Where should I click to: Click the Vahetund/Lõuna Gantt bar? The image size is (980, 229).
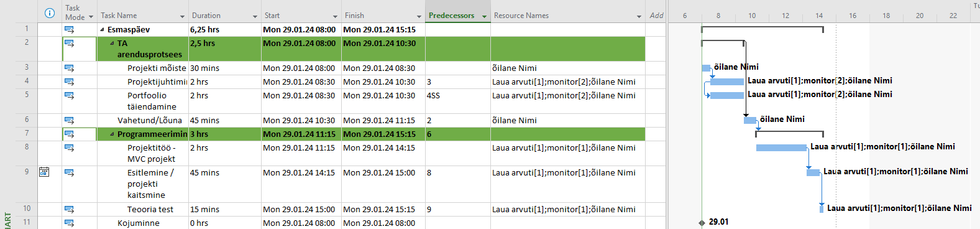[x=750, y=120]
